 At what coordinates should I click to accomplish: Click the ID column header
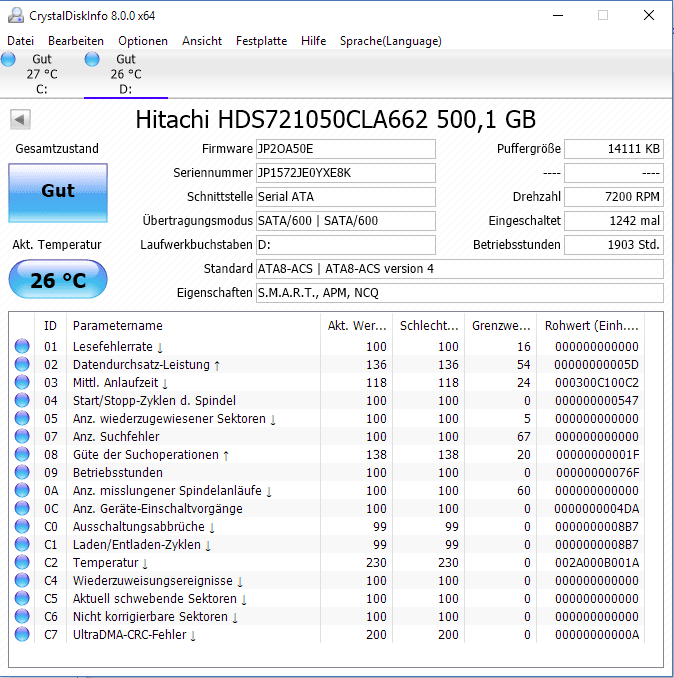click(51, 326)
